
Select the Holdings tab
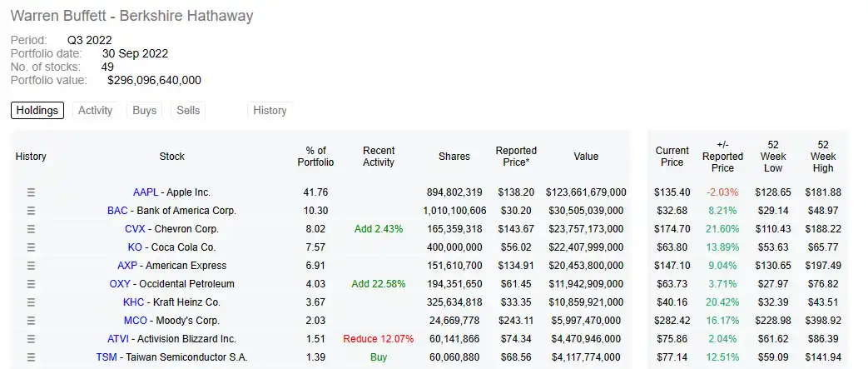37,110
